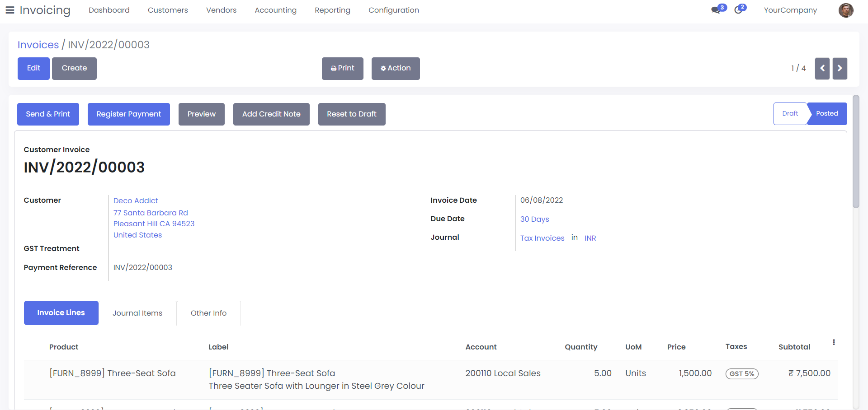868x410 pixels.
Task: Click the 77 Santa Barbara Rd address line
Action: coord(151,213)
